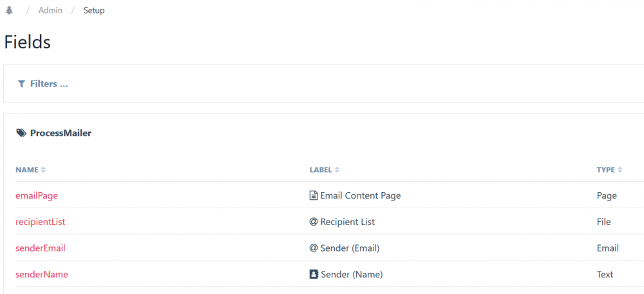
Task: Expand the Filters panel
Action: click(49, 84)
